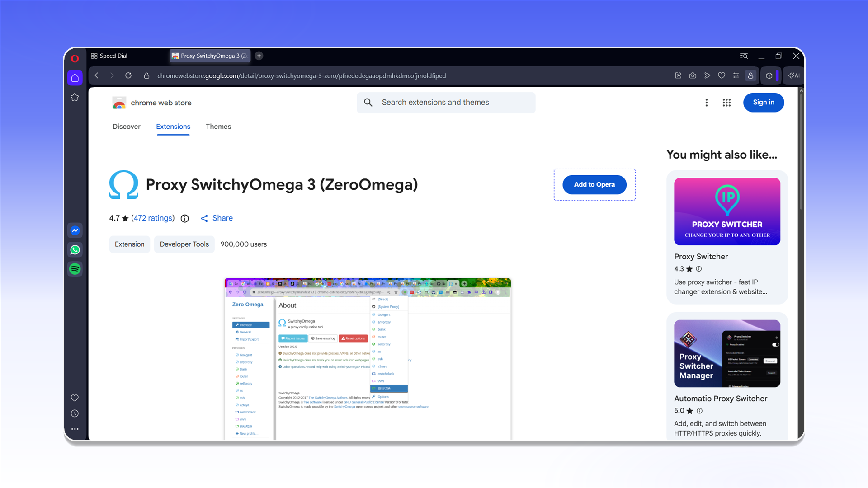Open the ZeroOmega screenshot preview
The image size is (868, 488).
click(x=368, y=359)
